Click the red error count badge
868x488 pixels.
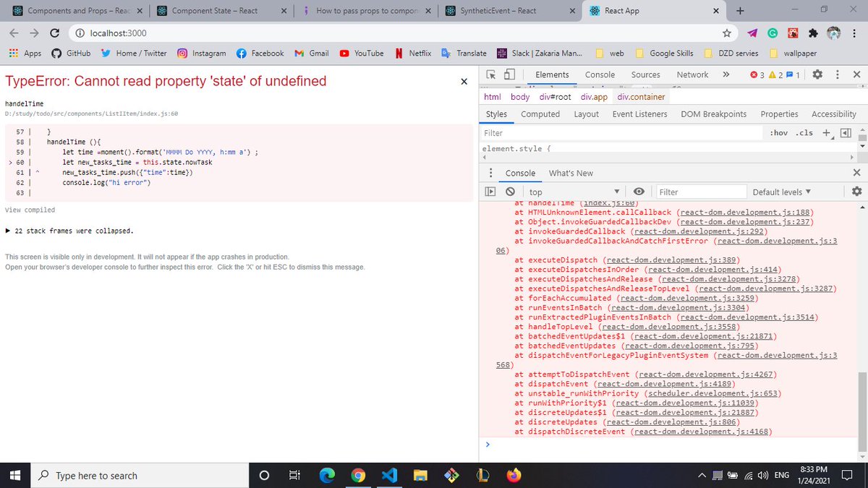coord(759,74)
